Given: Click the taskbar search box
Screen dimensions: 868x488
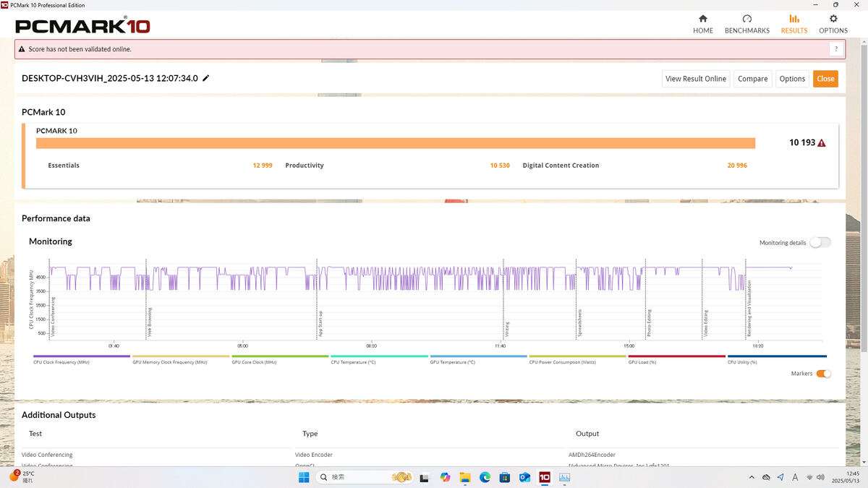Looking at the screenshot, I should click(x=365, y=477).
